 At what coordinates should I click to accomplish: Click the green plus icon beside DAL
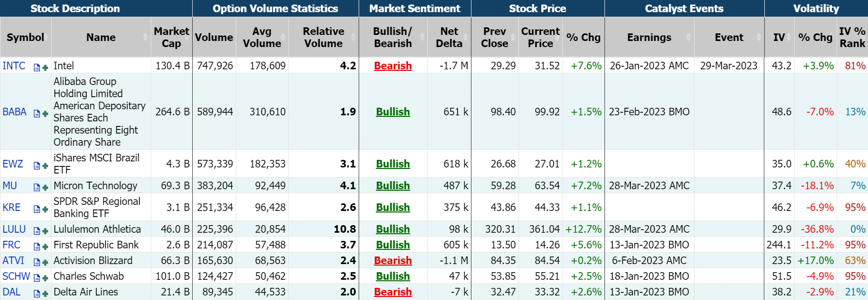45,293
